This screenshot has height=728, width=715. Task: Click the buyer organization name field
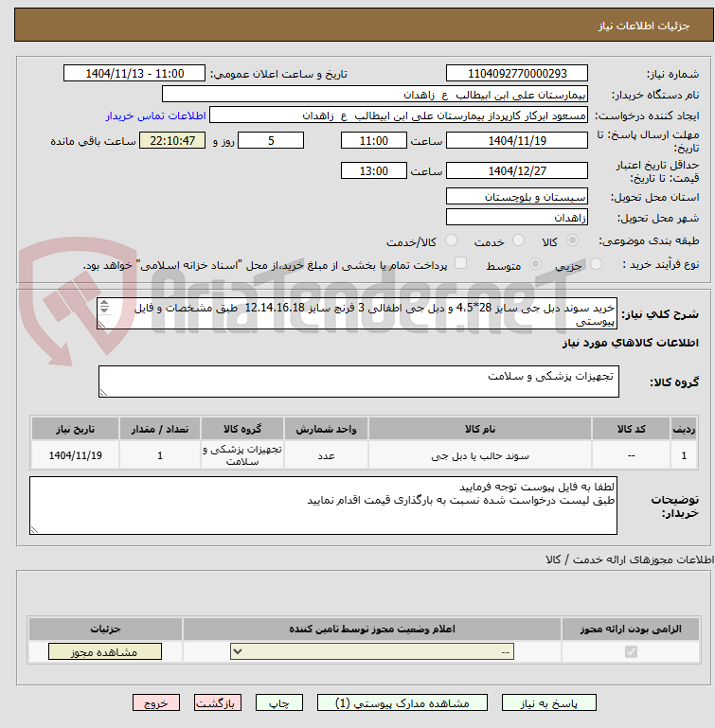pos(374,95)
